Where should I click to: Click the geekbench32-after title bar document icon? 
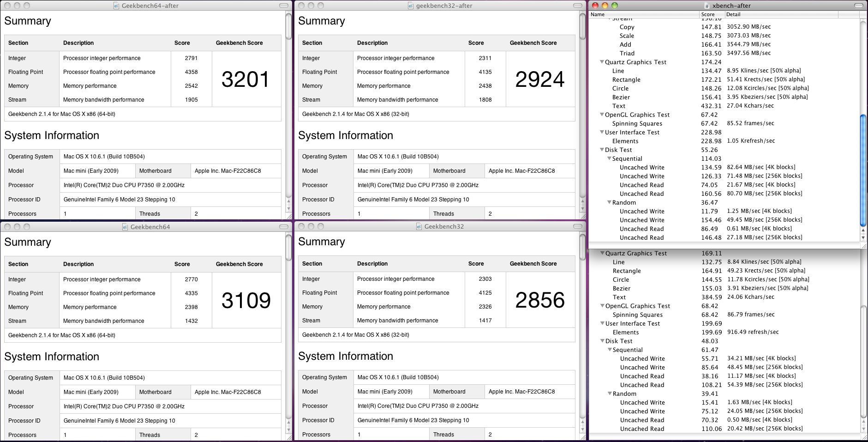point(411,6)
